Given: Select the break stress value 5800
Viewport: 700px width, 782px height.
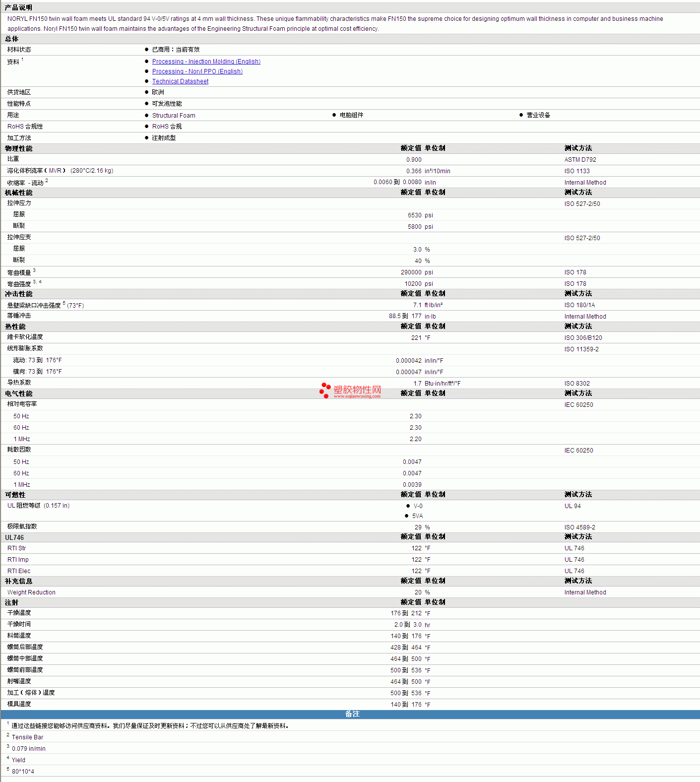Looking at the screenshot, I should click(415, 227).
